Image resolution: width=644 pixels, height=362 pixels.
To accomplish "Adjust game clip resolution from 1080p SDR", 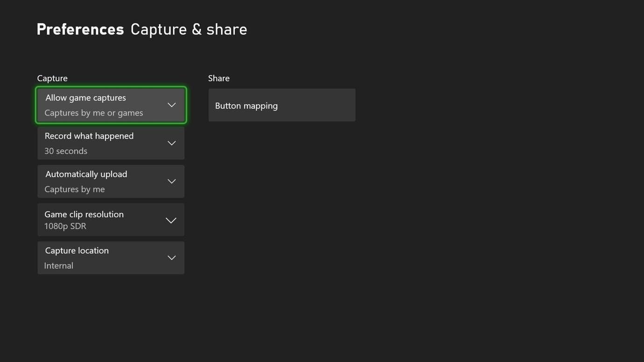I will (111, 219).
